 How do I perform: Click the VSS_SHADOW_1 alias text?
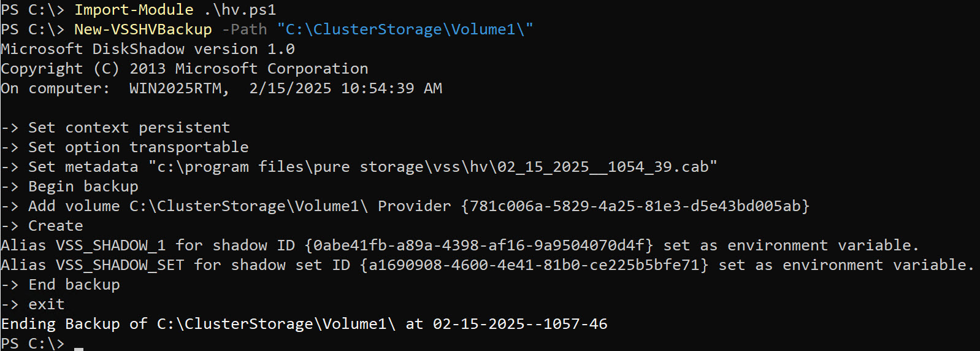coord(110,245)
